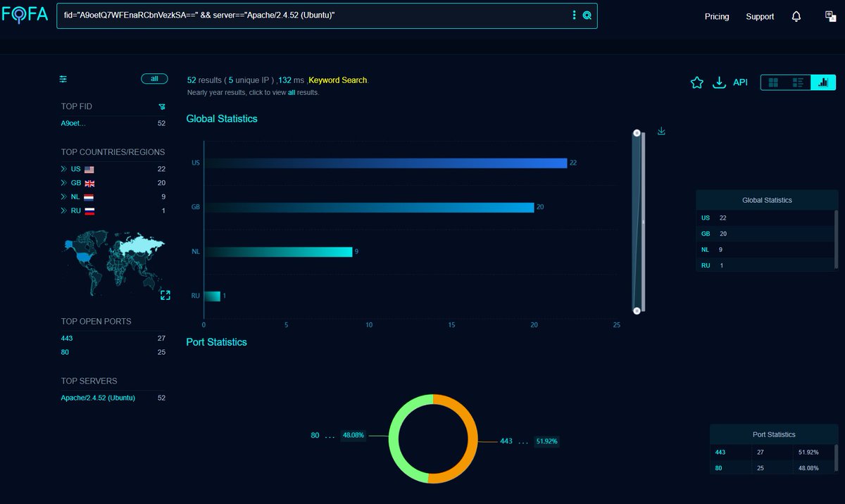Click the GB bar in chart
845x504 pixels.
(369, 207)
